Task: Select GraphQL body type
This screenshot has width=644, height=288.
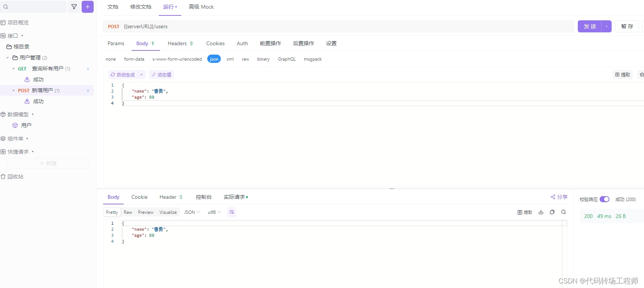Action: 287,59
